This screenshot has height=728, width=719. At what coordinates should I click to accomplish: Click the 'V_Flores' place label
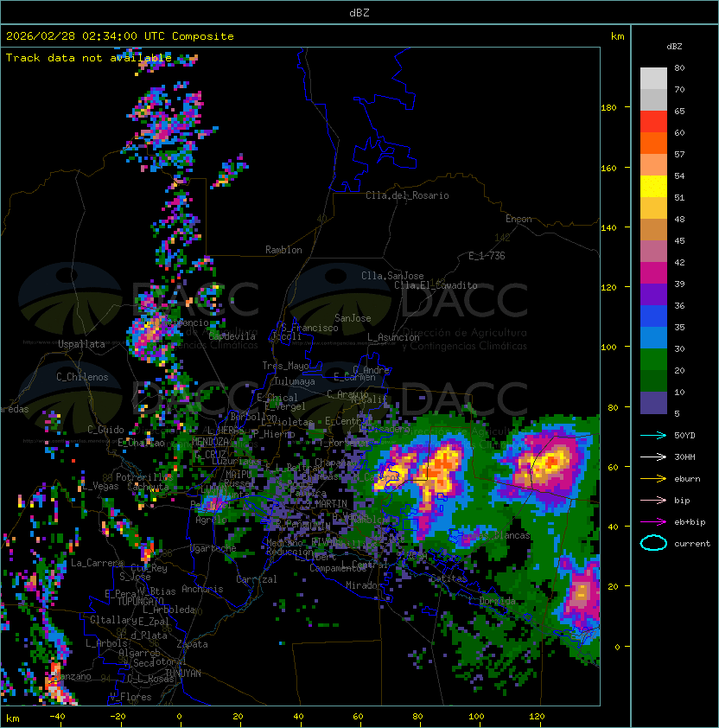(130, 697)
